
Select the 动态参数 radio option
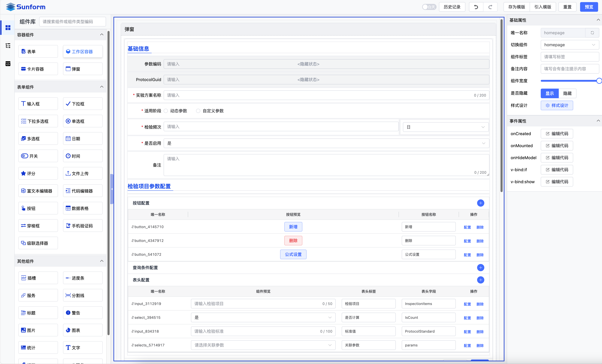pyautogui.click(x=175, y=111)
